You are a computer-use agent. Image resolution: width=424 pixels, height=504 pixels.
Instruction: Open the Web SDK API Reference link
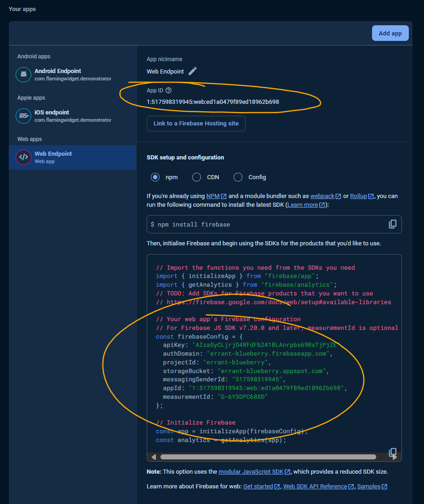click(x=315, y=487)
